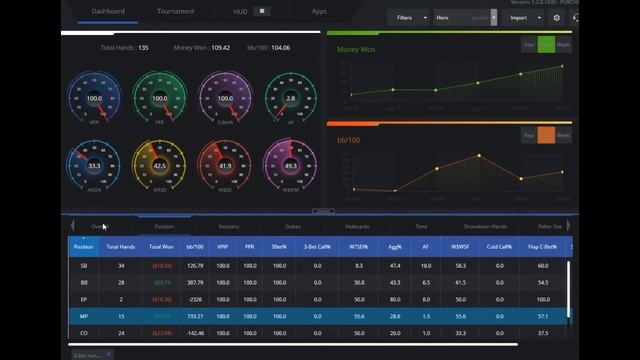Open the Apps tab

tap(319, 11)
